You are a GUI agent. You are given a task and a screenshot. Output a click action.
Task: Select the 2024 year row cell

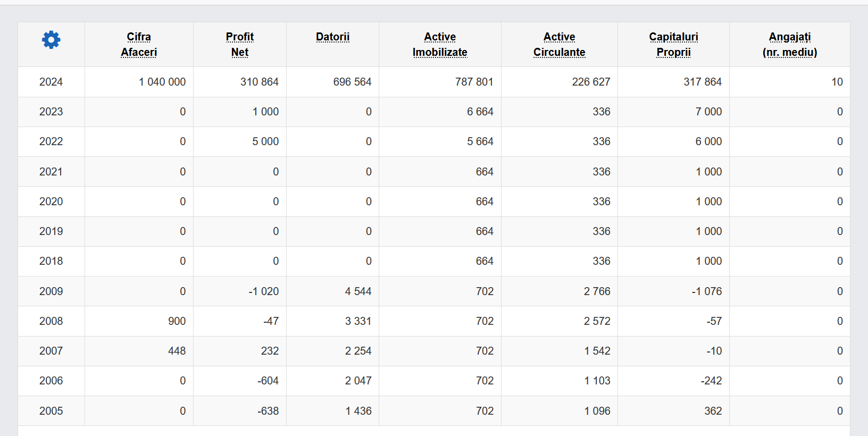(51, 82)
